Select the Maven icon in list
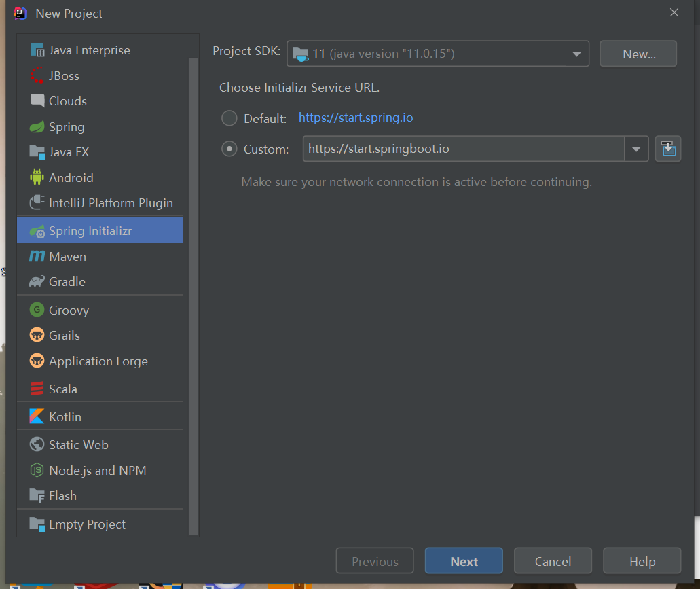 [x=37, y=257]
